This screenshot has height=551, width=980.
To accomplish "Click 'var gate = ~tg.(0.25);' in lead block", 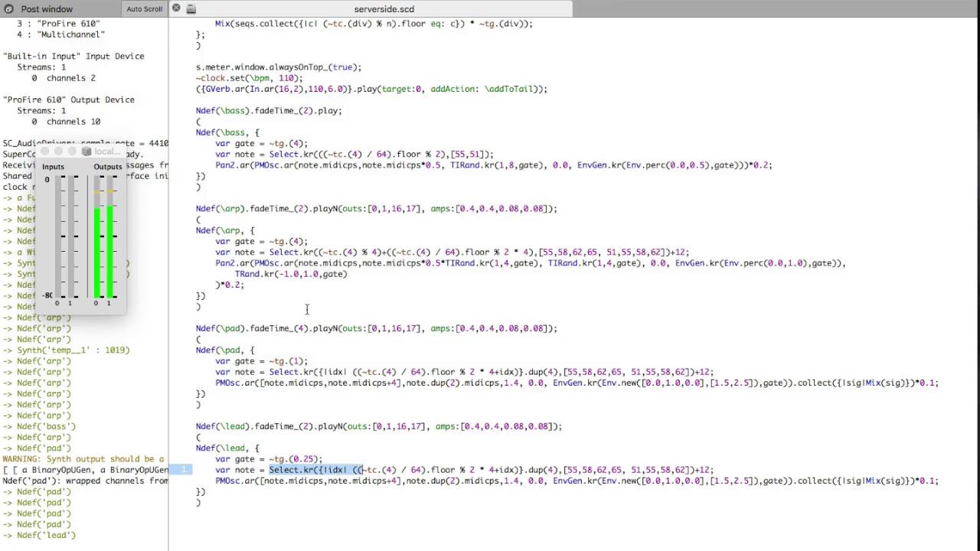I will 269,459.
